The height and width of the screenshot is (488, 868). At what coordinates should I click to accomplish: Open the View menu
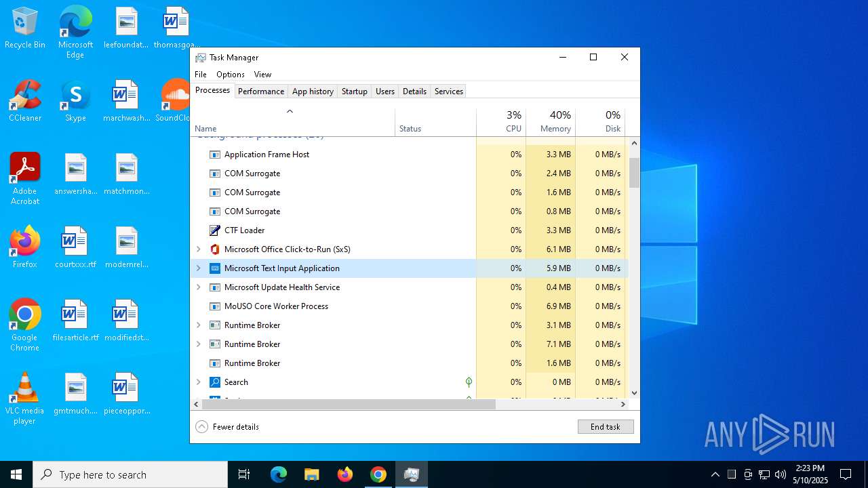262,75
